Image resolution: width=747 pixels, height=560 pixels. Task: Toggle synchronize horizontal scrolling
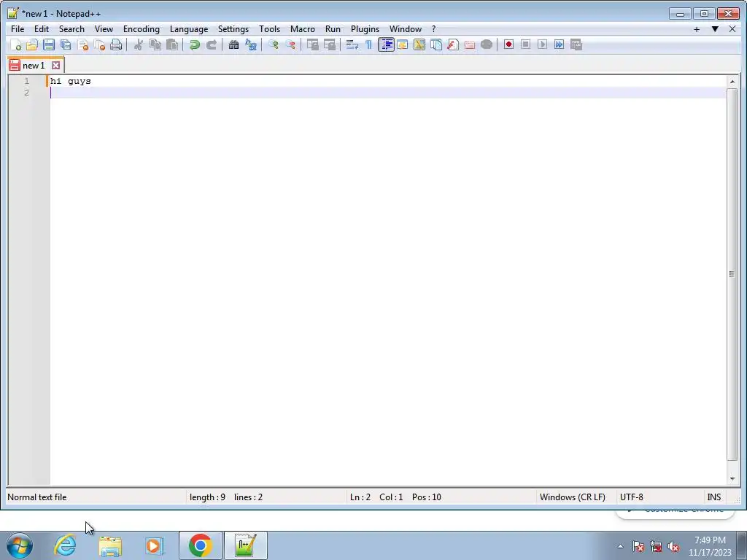tap(329, 44)
